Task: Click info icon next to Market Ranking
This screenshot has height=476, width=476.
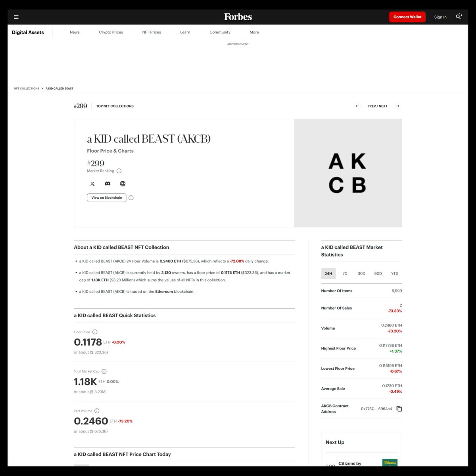Action: pyautogui.click(x=119, y=171)
